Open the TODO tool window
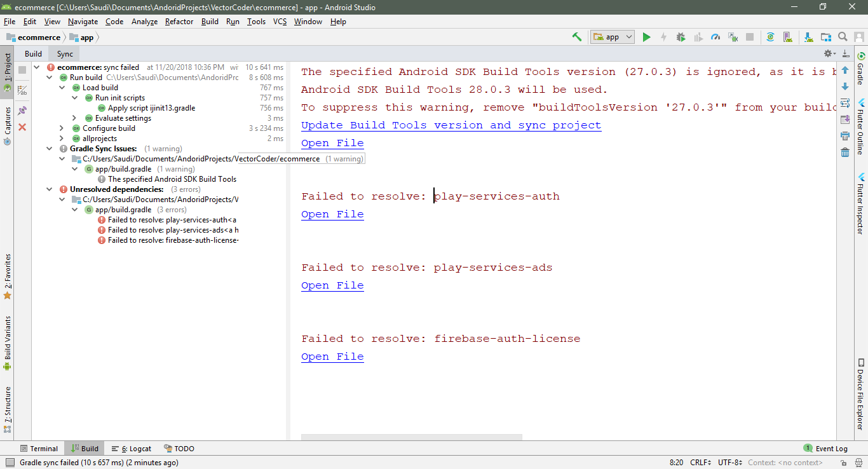 pyautogui.click(x=179, y=449)
